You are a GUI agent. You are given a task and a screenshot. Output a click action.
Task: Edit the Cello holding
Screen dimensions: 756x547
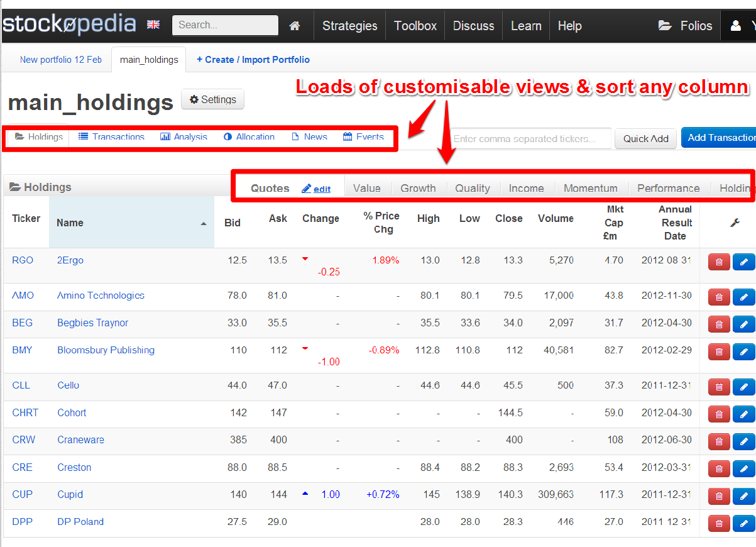[744, 387]
